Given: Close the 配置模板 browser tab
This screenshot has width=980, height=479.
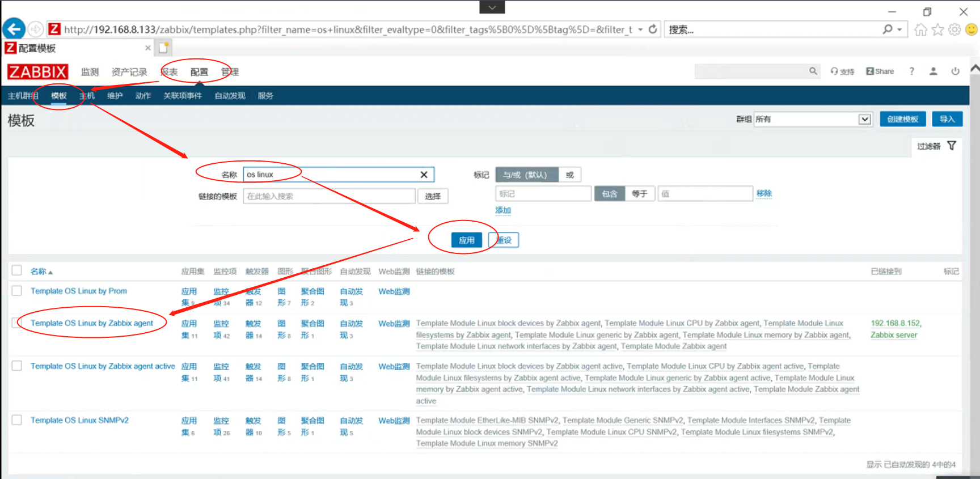Looking at the screenshot, I should point(148,48).
